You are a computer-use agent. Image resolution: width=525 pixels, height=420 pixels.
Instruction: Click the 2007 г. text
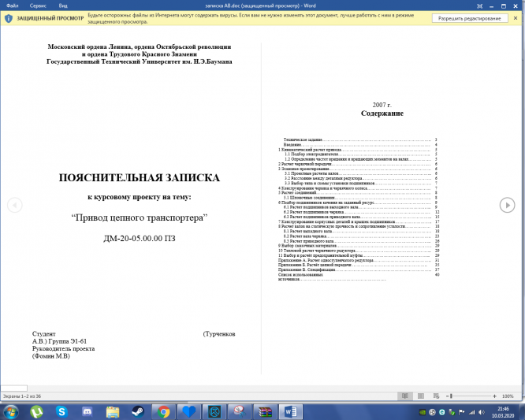(382, 105)
